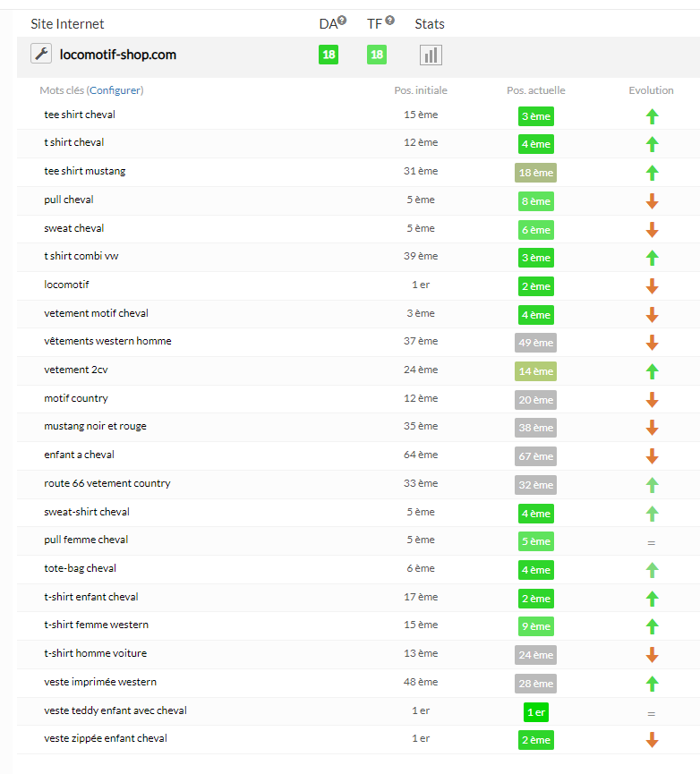Click the DA help question mark icon
The image size is (700, 774).
[x=342, y=21]
